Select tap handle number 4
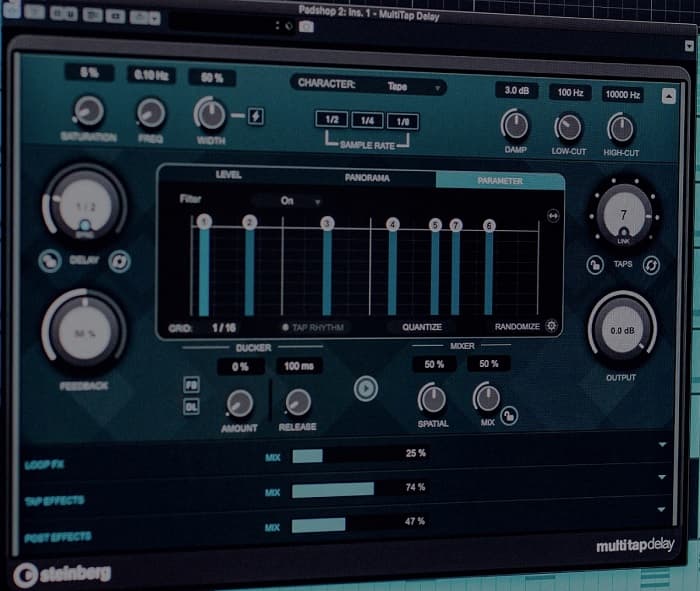This screenshot has width=700, height=591. [392, 224]
